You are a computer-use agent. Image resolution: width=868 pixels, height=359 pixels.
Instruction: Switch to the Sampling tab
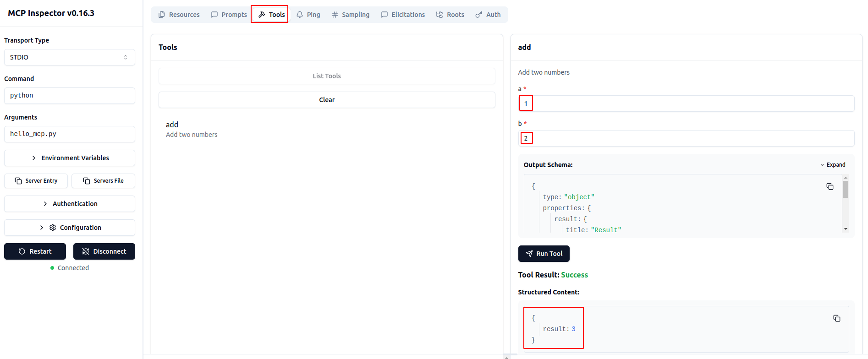(351, 15)
